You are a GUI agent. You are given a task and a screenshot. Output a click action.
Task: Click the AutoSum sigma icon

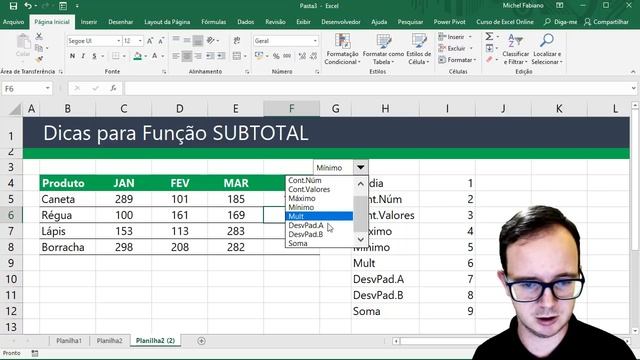coord(489,37)
